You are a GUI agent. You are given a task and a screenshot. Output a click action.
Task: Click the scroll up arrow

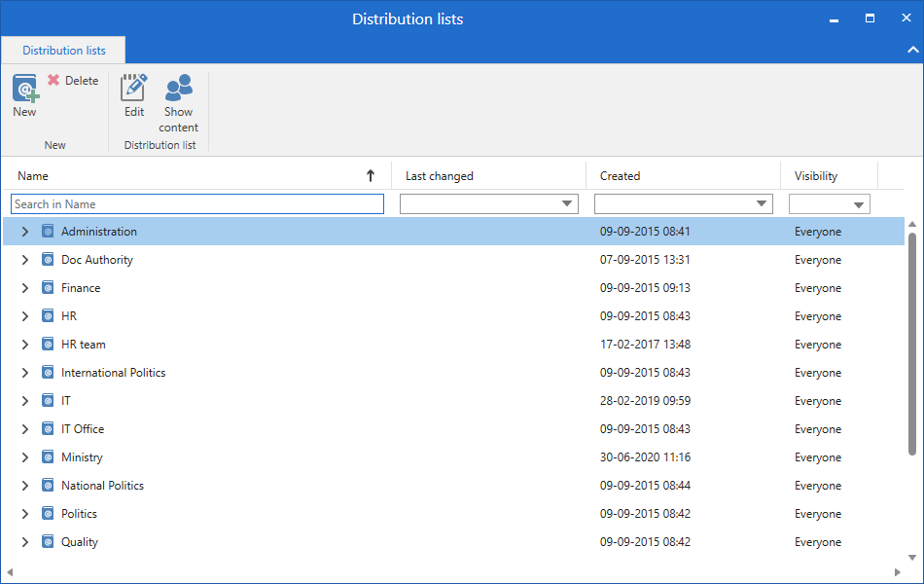pyautogui.click(x=912, y=224)
